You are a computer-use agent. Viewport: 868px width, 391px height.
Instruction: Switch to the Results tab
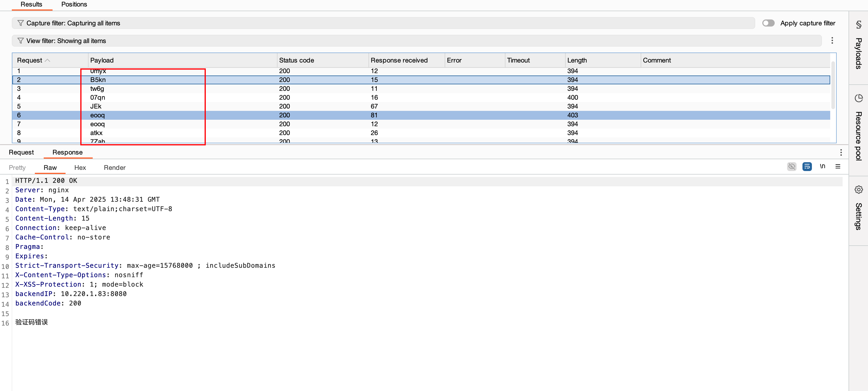tap(31, 4)
